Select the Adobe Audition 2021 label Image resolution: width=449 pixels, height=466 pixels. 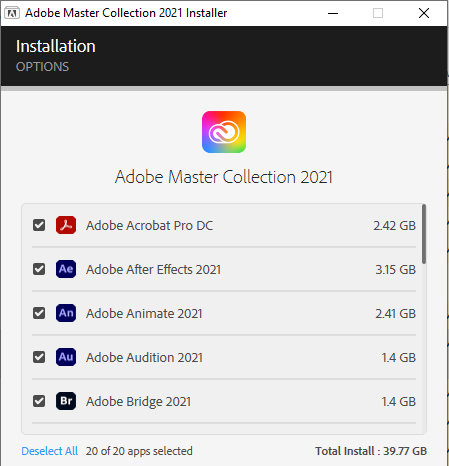tap(144, 357)
